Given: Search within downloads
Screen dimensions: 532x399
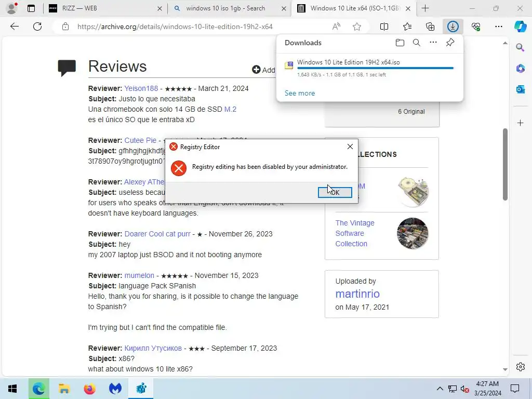Looking at the screenshot, I should (x=416, y=43).
